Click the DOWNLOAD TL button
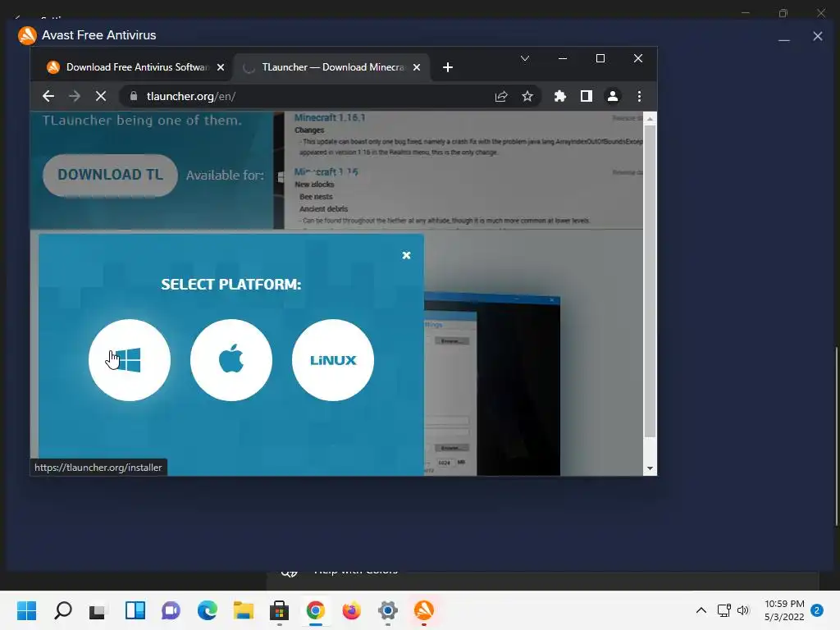840x630 pixels. pos(111,175)
